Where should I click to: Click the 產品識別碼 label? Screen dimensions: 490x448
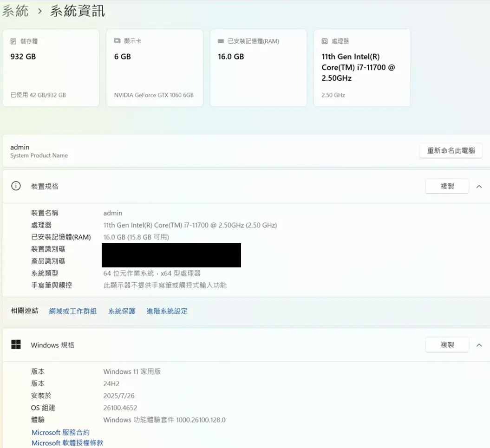[48, 261]
